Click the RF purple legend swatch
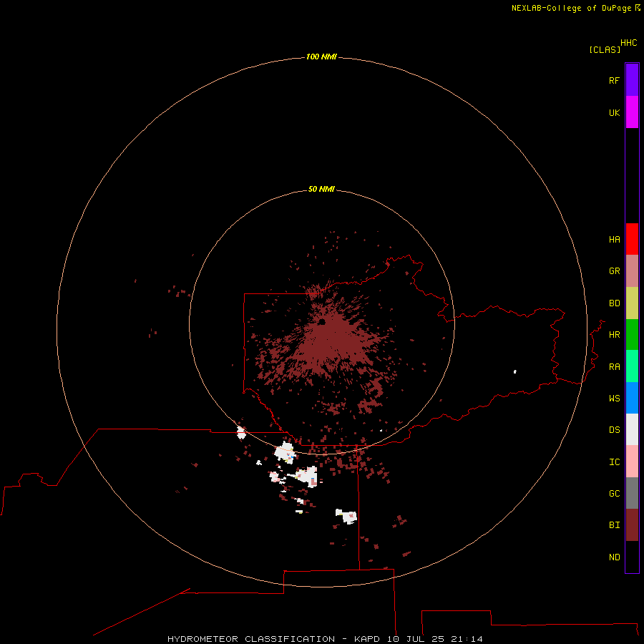Viewport: 644px width, 644px height. click(632, 80)
